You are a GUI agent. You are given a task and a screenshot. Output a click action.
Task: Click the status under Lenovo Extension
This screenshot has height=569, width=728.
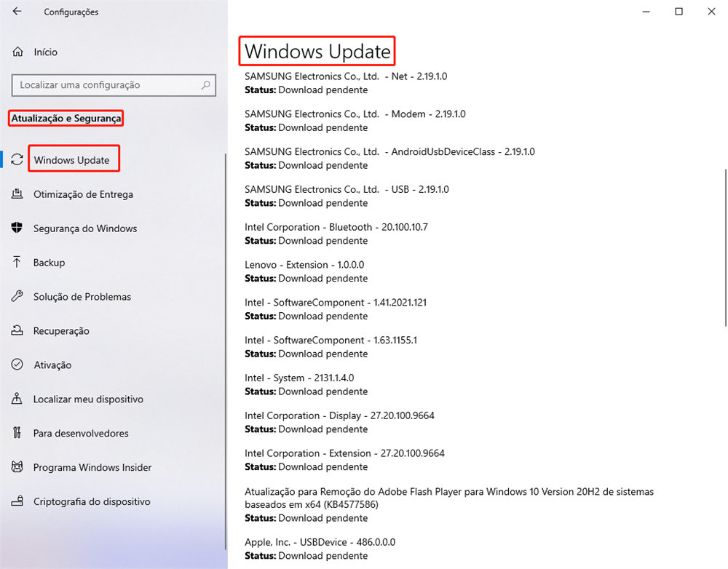coord(306,279)
